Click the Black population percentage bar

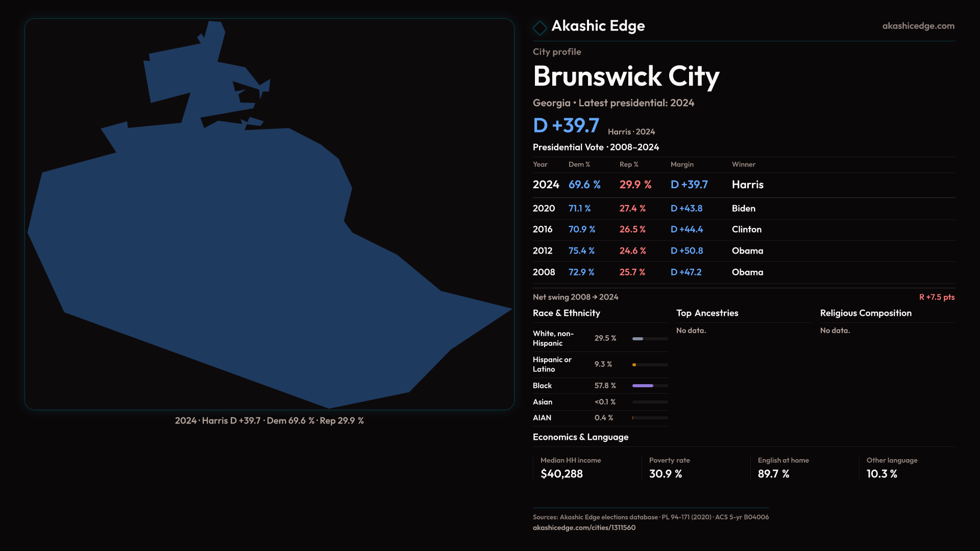click(x=643, y=386)
